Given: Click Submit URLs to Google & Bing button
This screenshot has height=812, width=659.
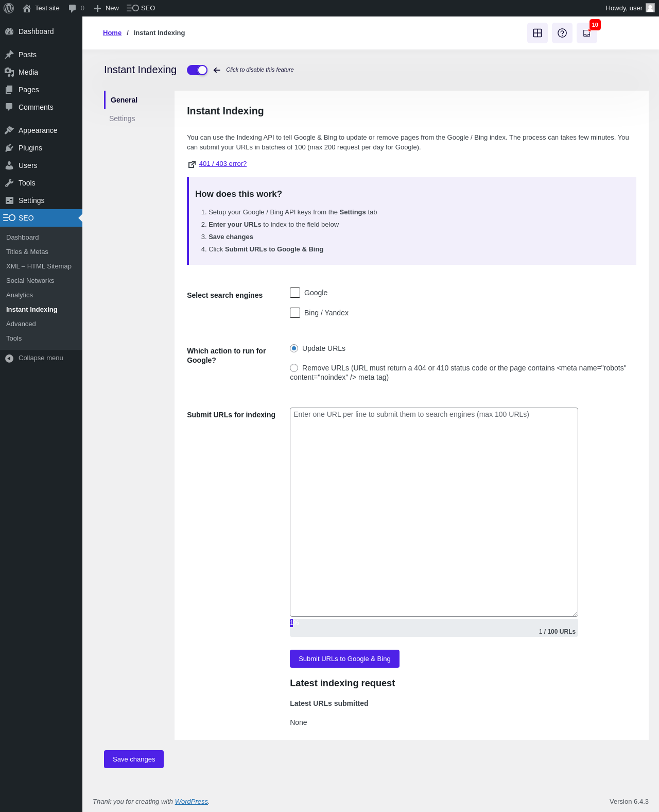Looking at the screenshot, I should 344,658.
